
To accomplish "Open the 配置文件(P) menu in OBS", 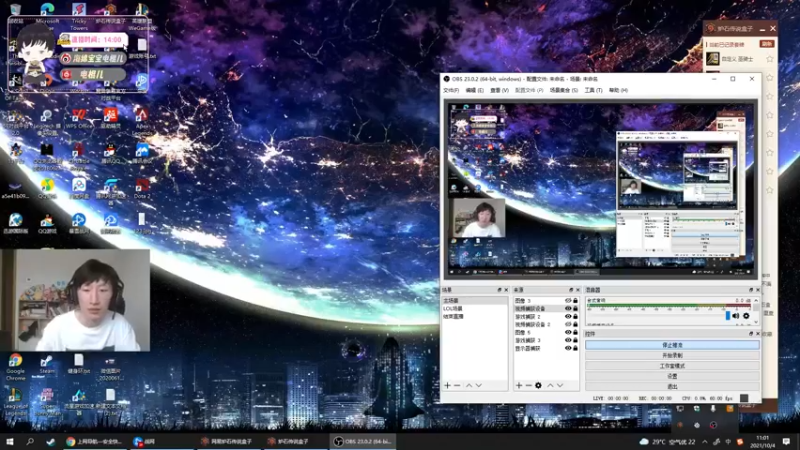I will pyautogui.click(x=529, y=90).
